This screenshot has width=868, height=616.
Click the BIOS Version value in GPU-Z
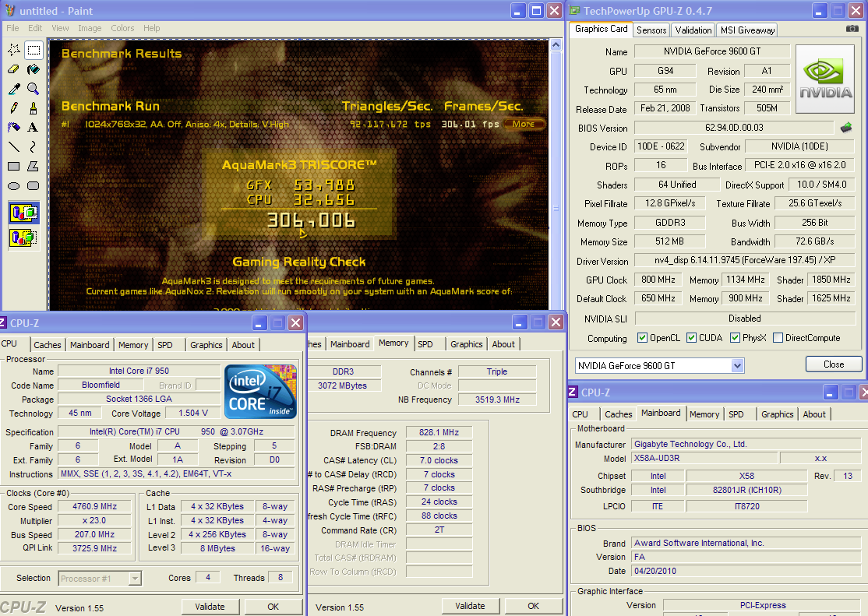click(734, 128)
